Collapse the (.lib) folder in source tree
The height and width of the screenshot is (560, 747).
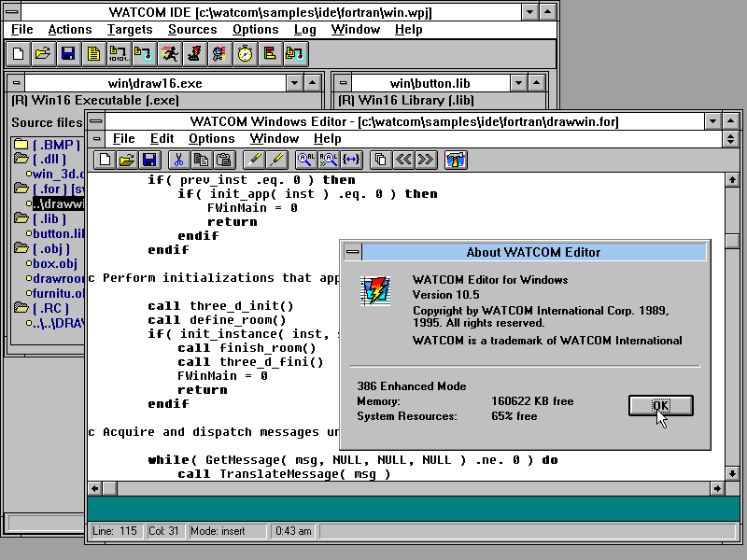point(21,218)
